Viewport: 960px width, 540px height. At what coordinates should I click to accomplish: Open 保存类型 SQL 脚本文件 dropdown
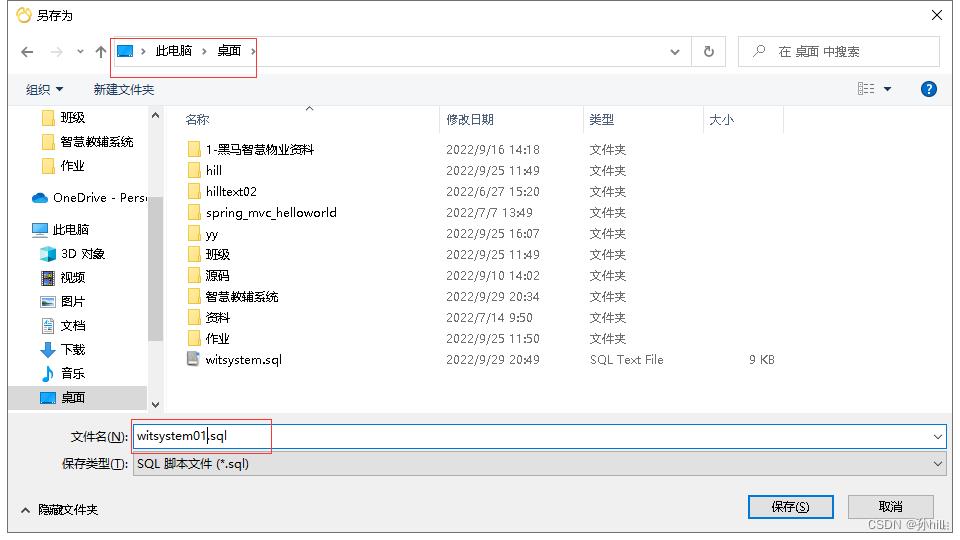click(539, 464)
